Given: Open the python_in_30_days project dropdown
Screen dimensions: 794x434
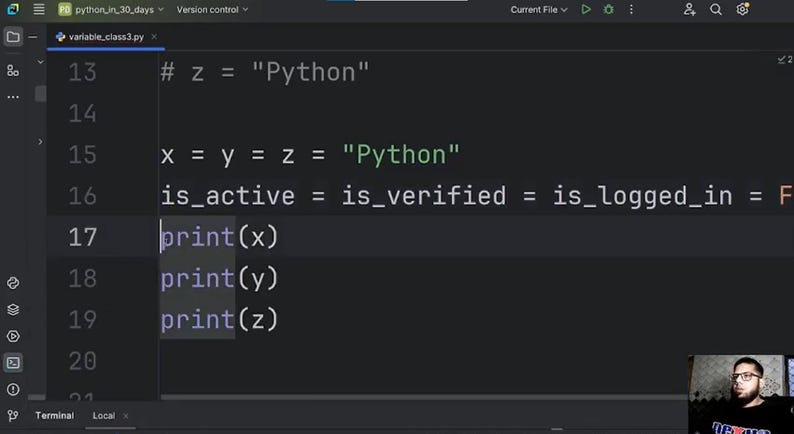Looking at the screenshot, I should point(111,10).
